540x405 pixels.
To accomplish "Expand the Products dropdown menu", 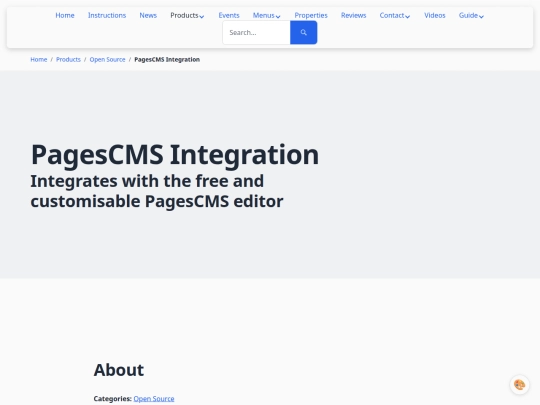I will click(x=187, y=15).
